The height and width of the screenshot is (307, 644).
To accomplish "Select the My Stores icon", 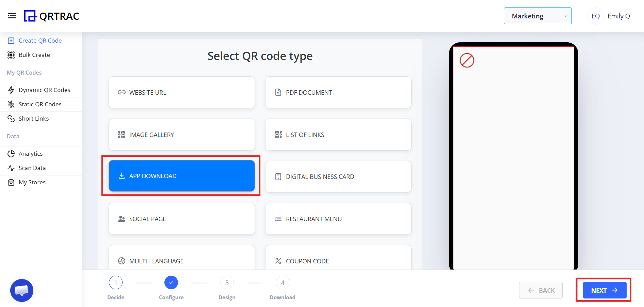I will pyautogui.click(x=11, y=182).
